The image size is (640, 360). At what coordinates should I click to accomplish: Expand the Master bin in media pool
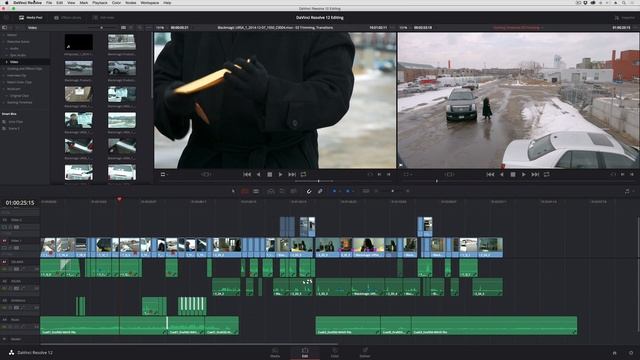(x=4, y=35)
